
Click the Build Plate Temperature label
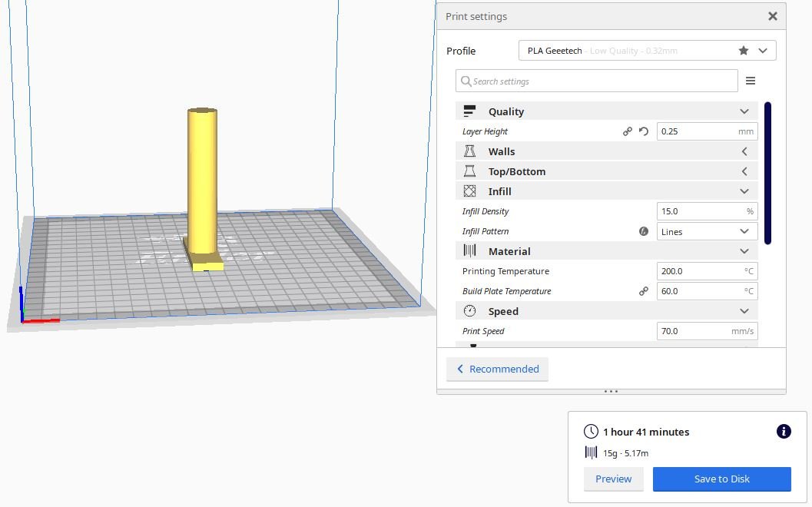point(506,291)
